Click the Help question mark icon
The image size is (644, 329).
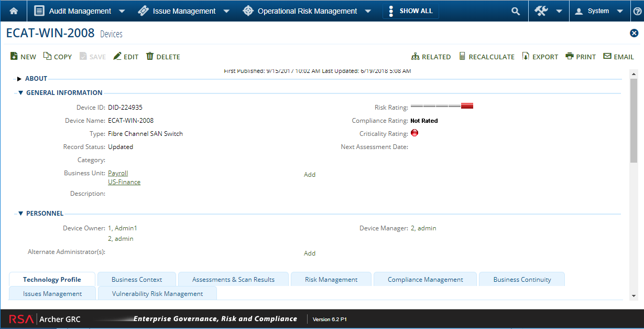637,11
